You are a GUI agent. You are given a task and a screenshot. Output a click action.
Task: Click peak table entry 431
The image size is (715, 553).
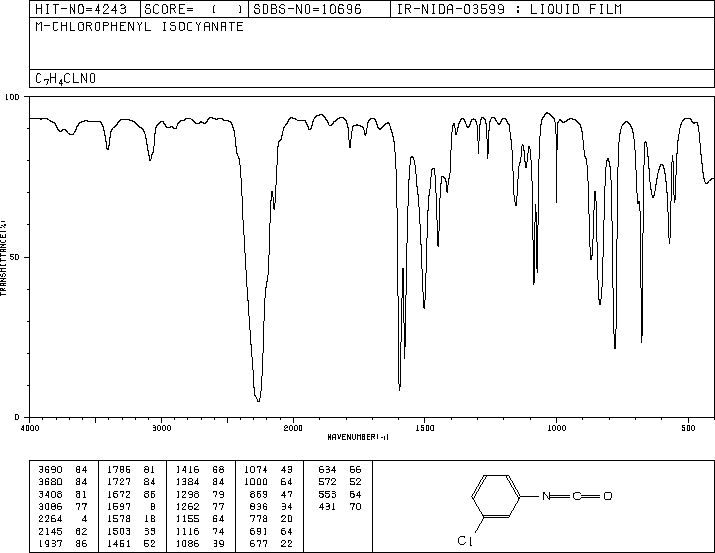click(327, 506)
